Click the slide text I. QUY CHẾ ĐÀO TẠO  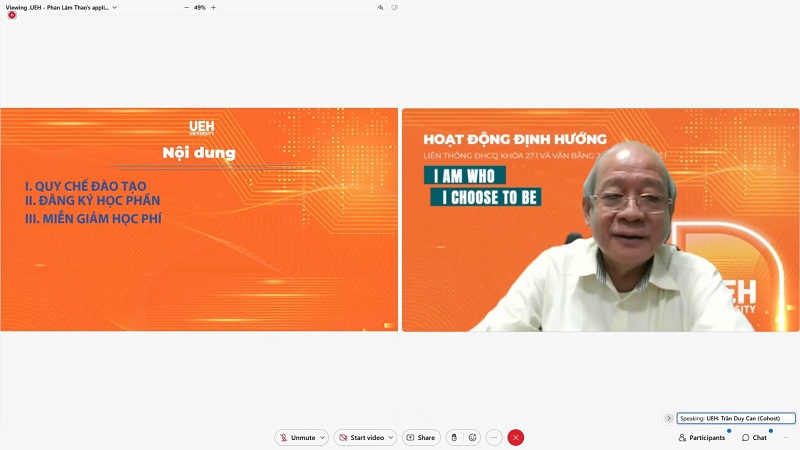tap(86, 186)
